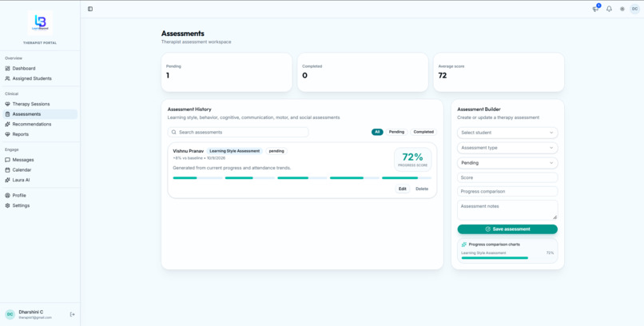This screenshot has height=326, width=644.
Task: Click the Assigned Students icon
Action: 7,78
